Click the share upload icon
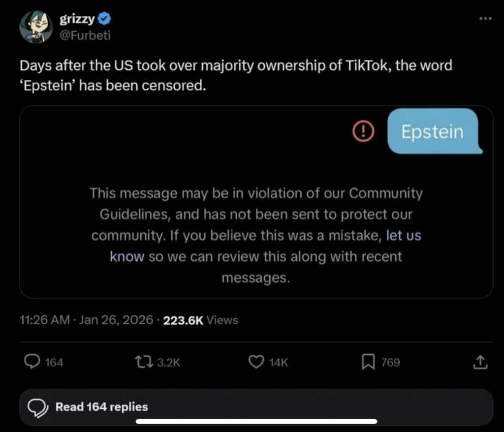 point(479,363)
